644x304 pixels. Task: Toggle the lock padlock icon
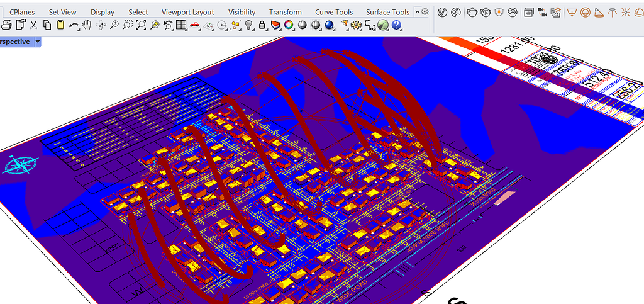(262, 25)
